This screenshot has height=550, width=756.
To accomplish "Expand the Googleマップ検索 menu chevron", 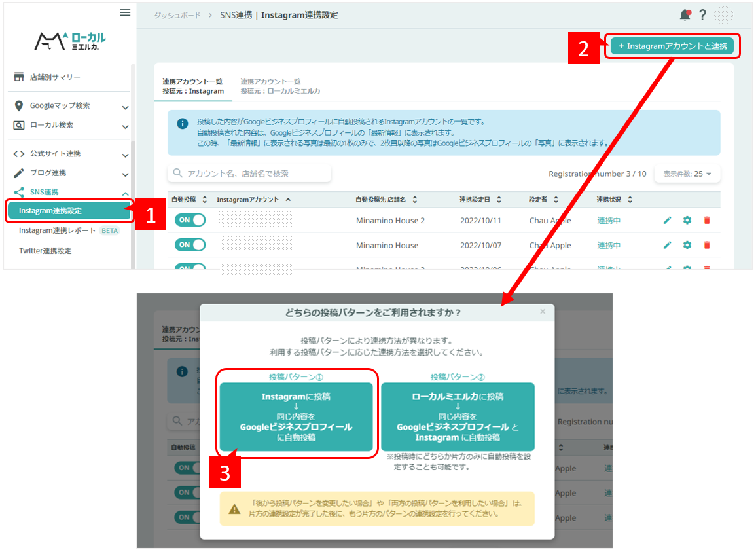I will pos(126,107).
